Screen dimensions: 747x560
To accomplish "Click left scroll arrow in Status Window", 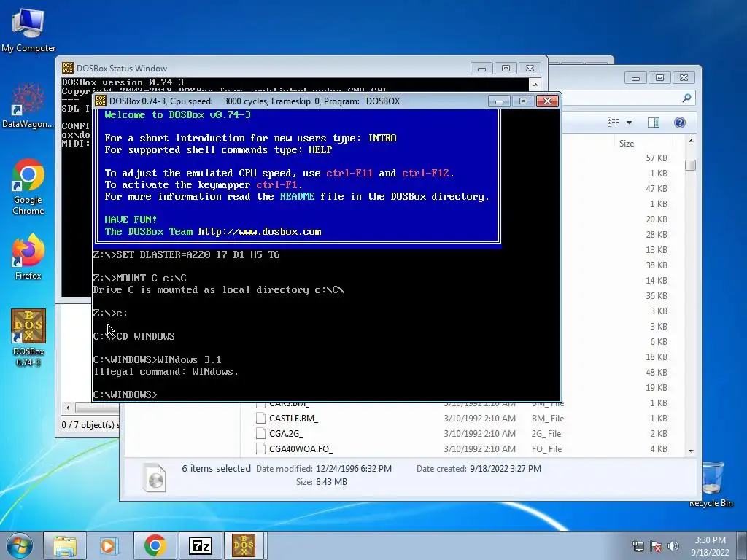I will point(68,408).
